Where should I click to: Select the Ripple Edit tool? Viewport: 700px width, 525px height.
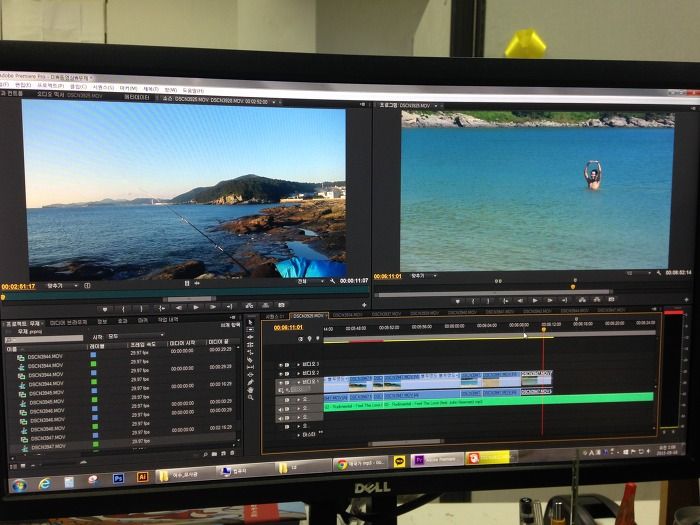pyautogui.click(x=250, y=337)
